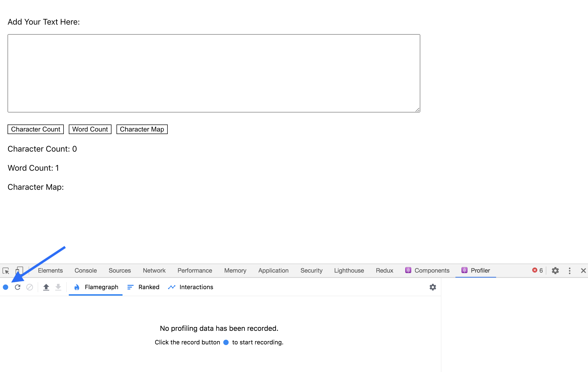This screenshot has width=588, height=372.
Task: Open the Elements tab
Action: coord(50,271)
